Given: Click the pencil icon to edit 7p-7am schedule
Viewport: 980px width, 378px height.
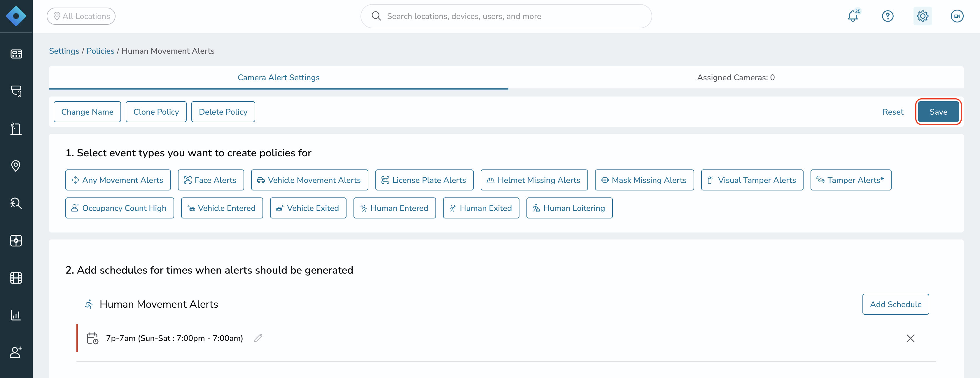Looking at the screenshot, I should [x=258, y=338].
